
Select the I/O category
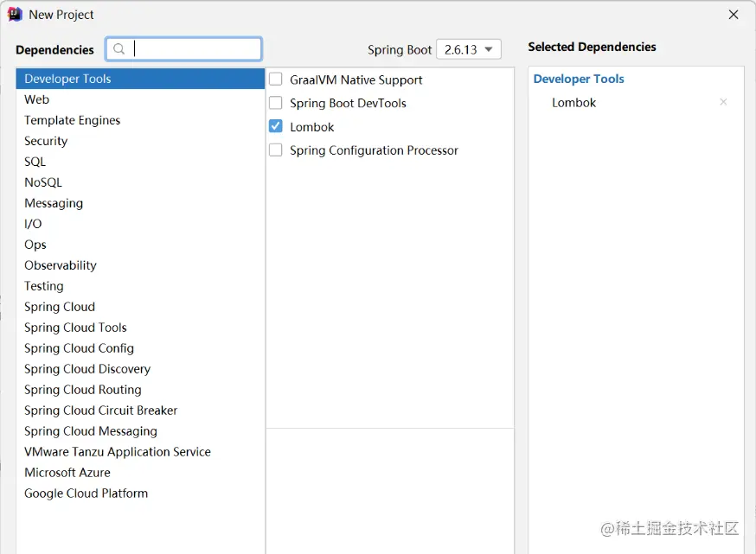[140, 224]
